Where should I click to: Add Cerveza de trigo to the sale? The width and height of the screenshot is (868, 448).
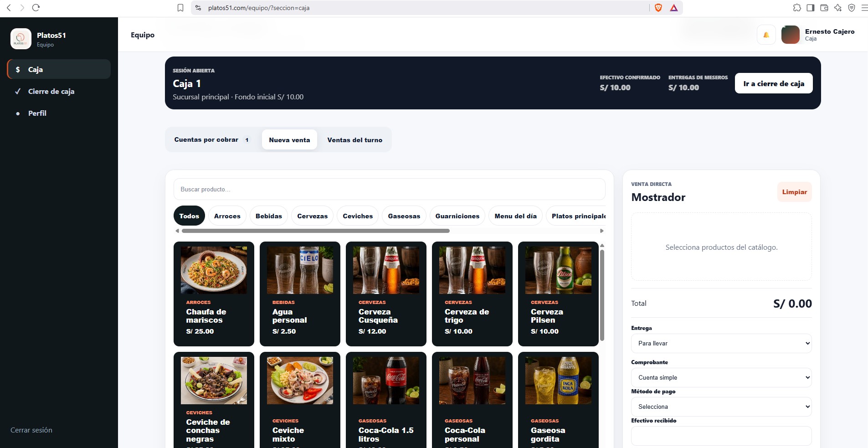(472, 294)
